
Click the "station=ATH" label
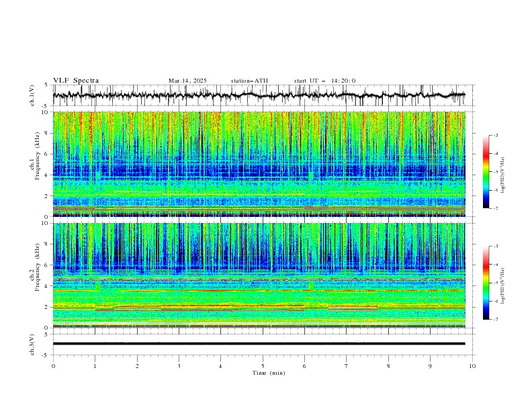tap(249, 81)
